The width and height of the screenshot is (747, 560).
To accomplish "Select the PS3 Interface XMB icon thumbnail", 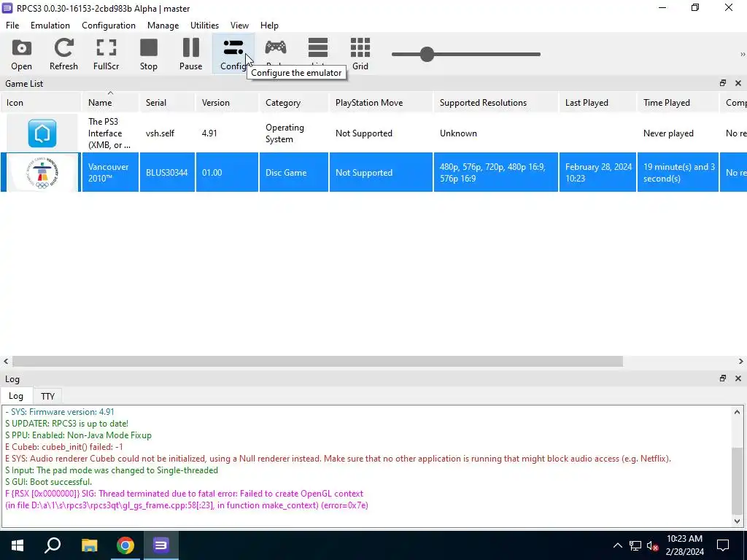I will click(42, 133).
